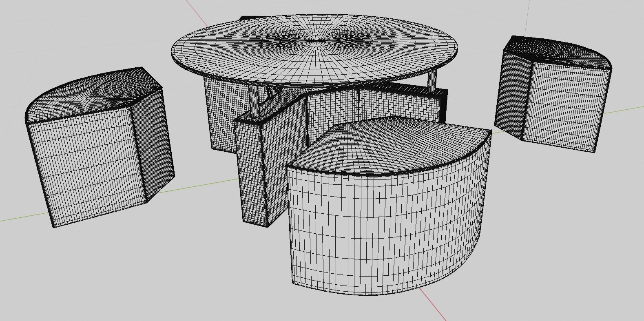Select the large curved front stool
644x321 pixels.
pos(389,206)
